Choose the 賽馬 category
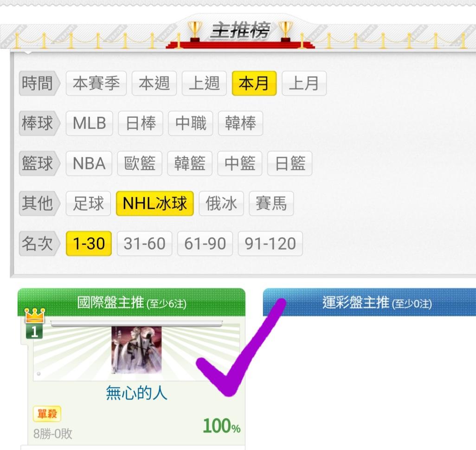 [x=271, y=204]
